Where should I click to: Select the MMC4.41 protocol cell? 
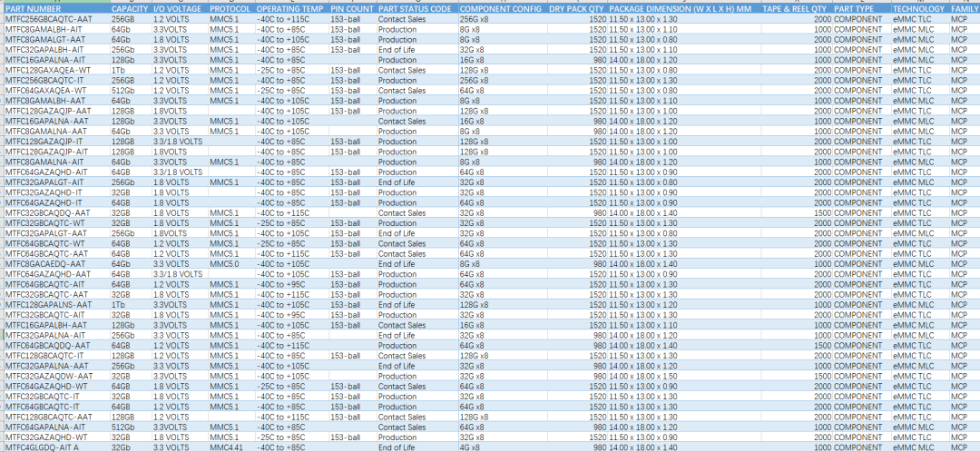click(x=231, y=447)
